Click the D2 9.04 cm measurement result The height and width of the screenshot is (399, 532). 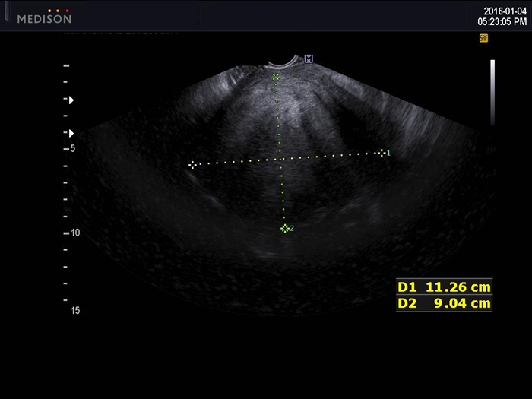[x=444, y=303]
